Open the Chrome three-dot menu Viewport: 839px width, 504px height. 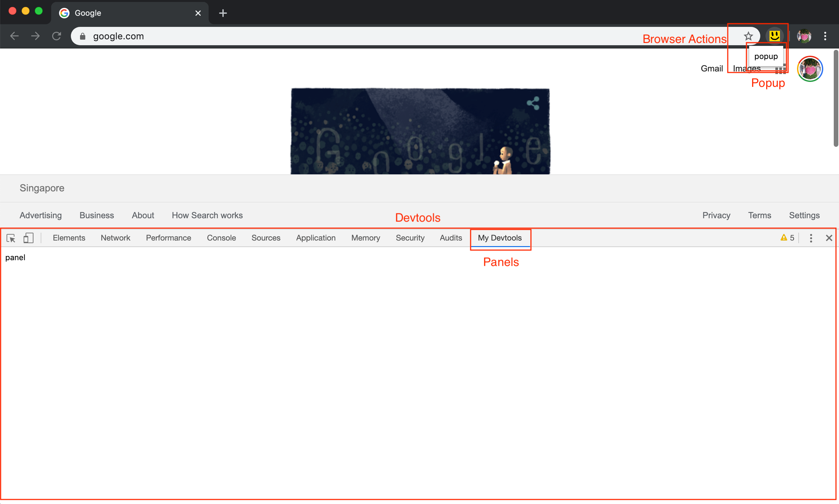pos(825,36)
